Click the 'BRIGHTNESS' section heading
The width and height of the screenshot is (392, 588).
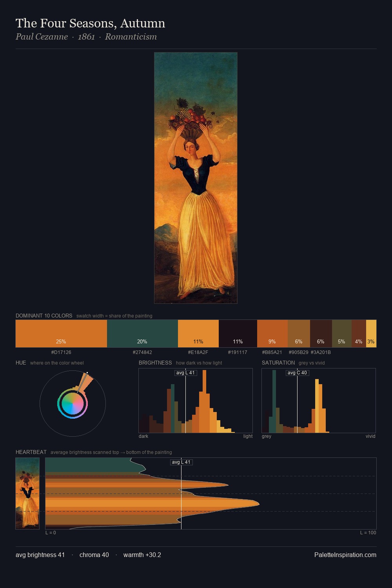pyautogui.click(x=155, y=363)
